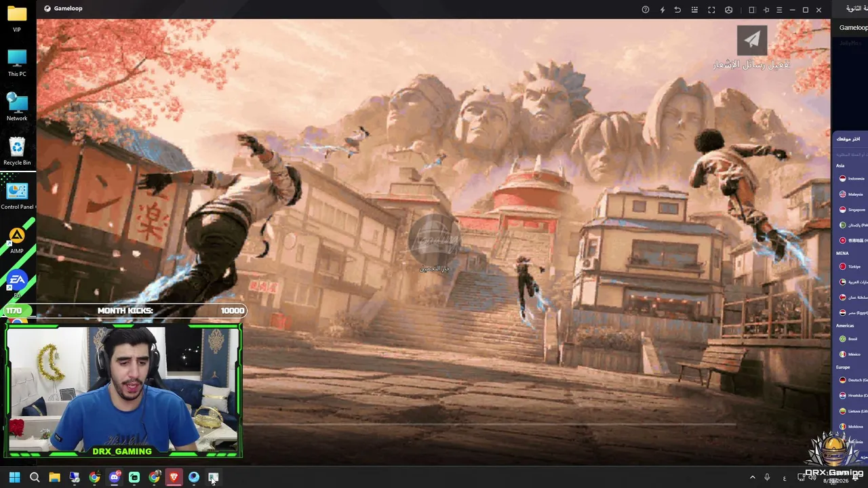Viewport: 868px width, 488px height.
Task: Click the lightning bolt boost icon
Action: coord(662,9)
